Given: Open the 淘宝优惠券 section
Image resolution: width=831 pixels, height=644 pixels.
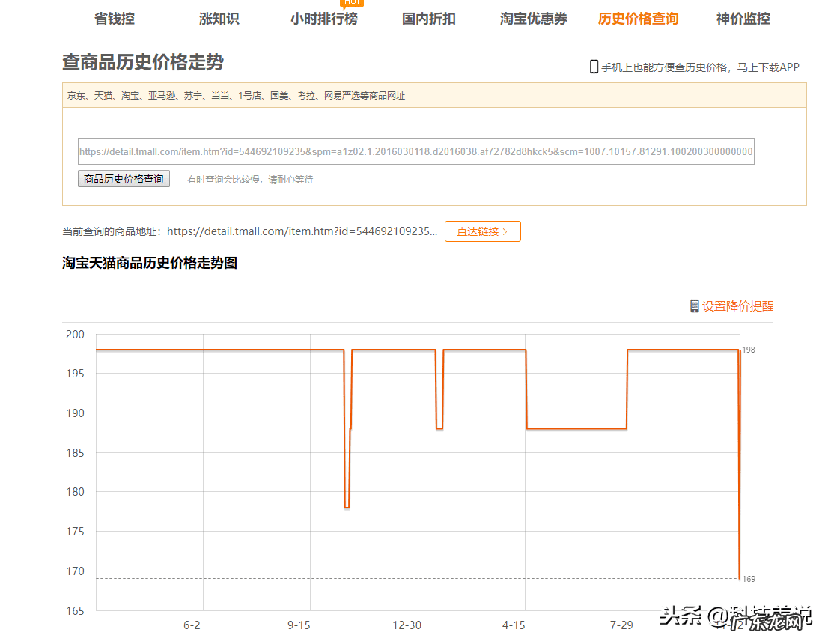Looking at the screenshot, I should click(x=533, y=19).
